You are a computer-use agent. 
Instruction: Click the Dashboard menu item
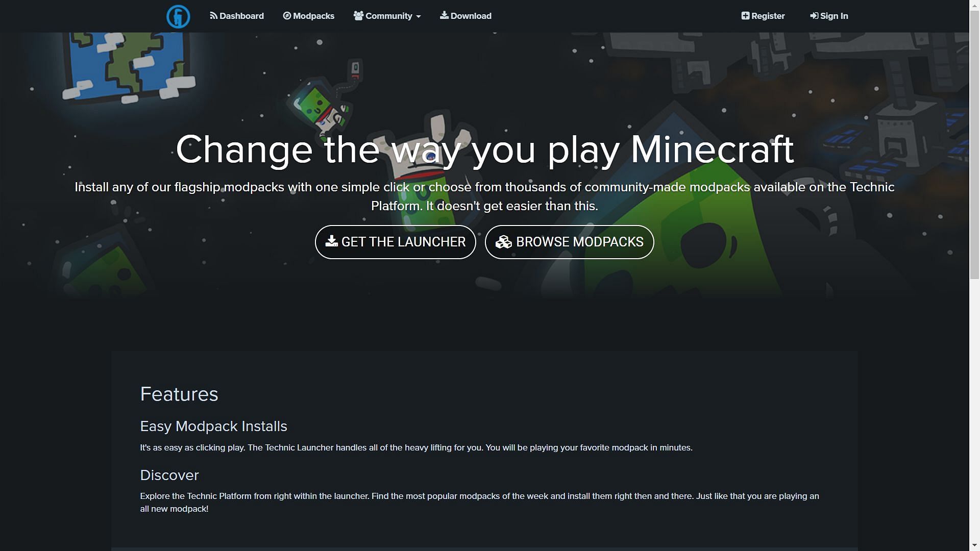(236, 15)
